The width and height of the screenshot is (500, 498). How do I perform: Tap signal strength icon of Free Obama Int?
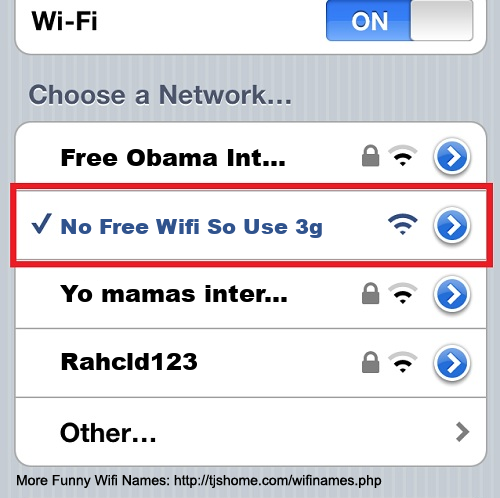403,156
